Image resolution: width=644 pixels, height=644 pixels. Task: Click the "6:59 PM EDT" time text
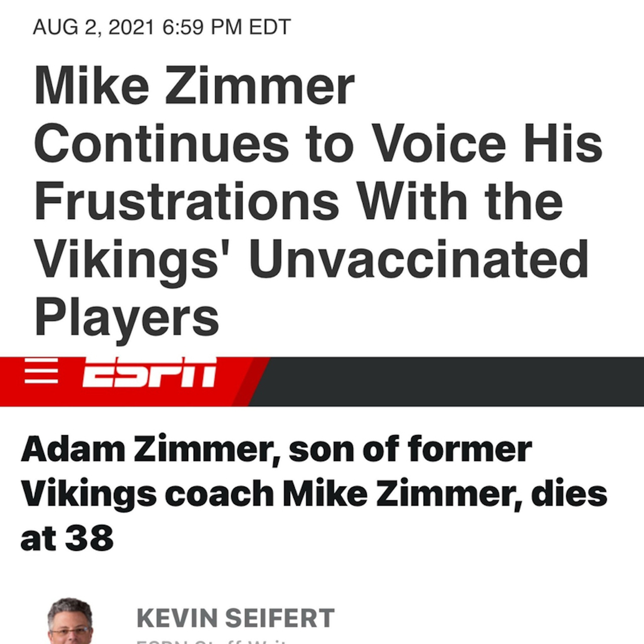[227, 27]
